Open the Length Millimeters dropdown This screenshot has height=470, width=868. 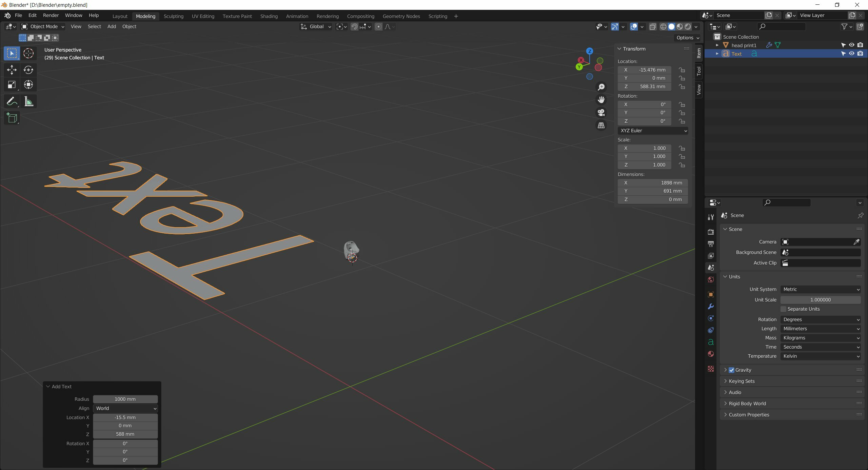[x=821, y=329]
